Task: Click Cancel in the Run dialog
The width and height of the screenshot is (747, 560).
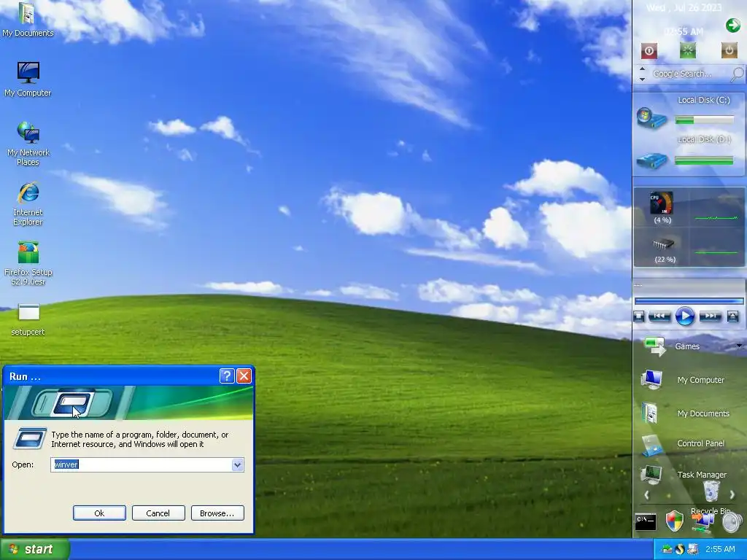Action: pyautogui.click(x=158, y=513)
